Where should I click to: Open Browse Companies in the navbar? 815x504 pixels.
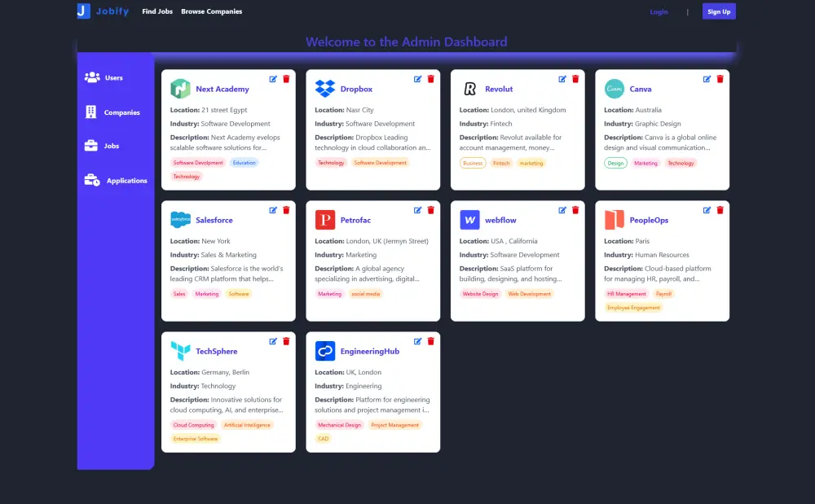212,11
